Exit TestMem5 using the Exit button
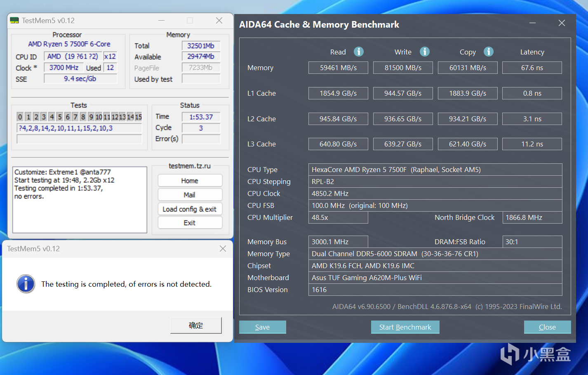The image size is (588, 375). [x=190, y=223]
